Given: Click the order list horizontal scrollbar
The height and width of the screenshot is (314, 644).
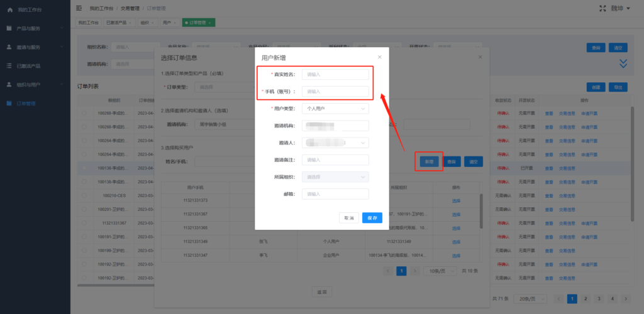Looking at the screenshot, I should click(x=117, y=285).
